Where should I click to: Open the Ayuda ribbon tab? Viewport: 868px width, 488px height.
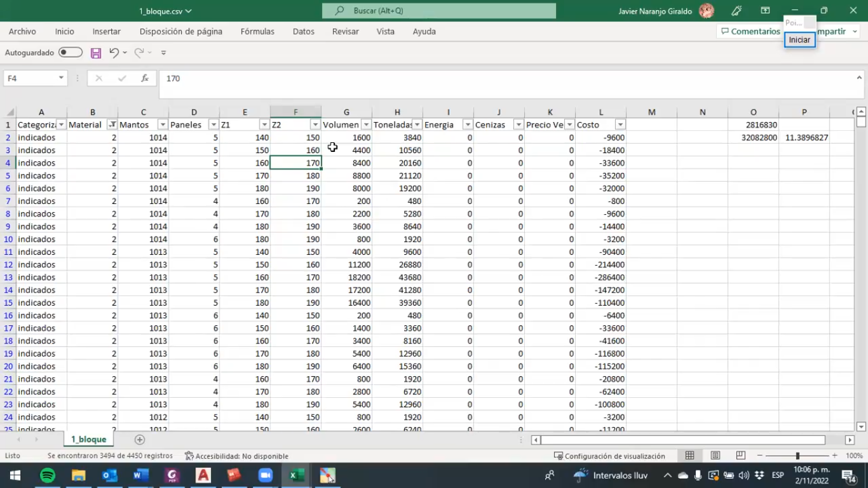click(424, 31)
